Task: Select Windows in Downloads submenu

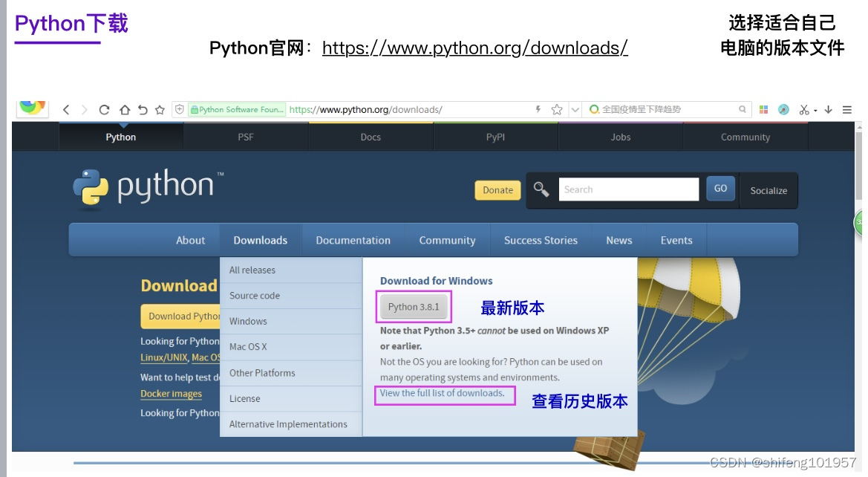Action: pyautogui.click(x=291, y=321)
